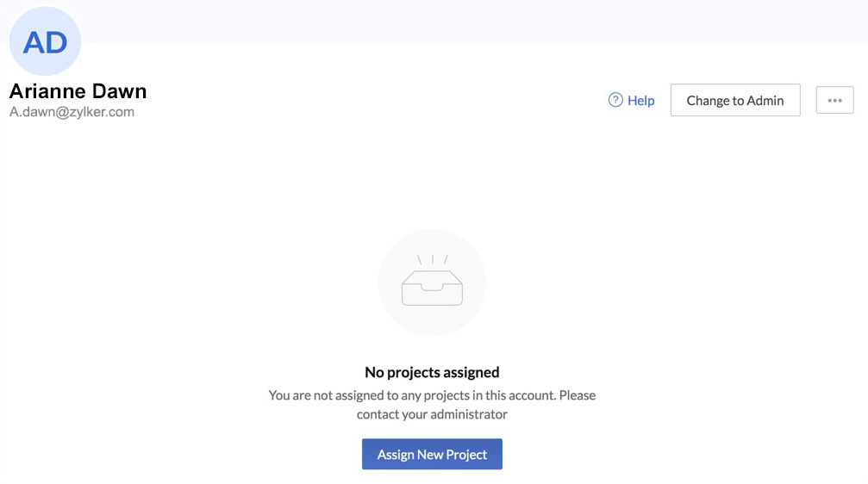This screenshot has width=868, height=484.
Task: Click the grey email text below Arianne Dawn
Action: (x=72, y=112)
